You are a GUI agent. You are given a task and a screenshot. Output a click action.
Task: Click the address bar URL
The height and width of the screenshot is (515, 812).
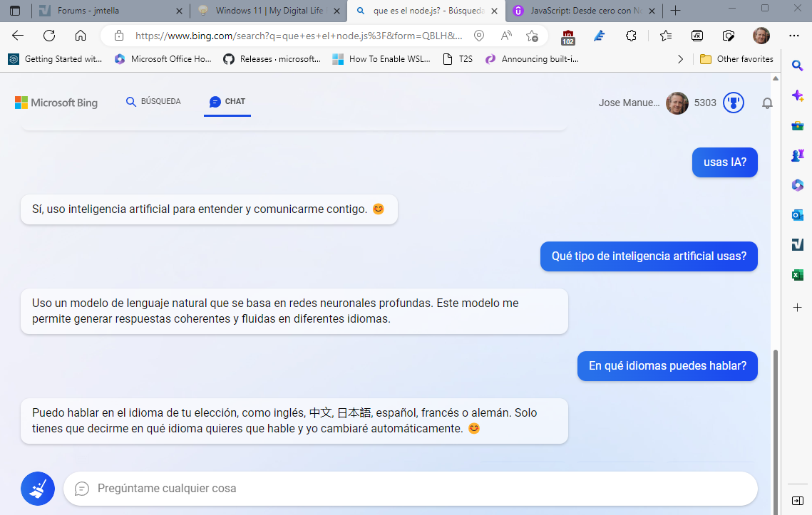coord(298,36)
